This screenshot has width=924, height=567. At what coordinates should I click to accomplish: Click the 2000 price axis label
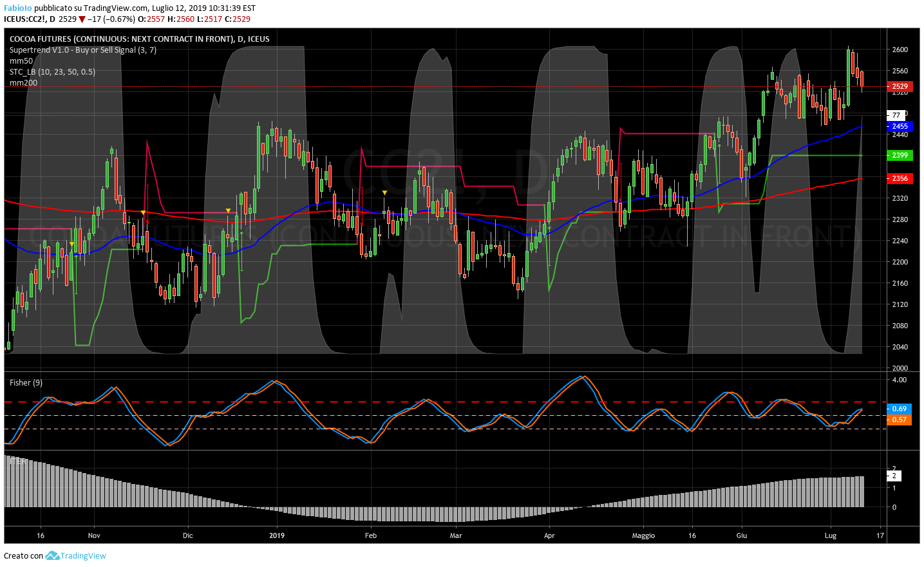(900, 368)
